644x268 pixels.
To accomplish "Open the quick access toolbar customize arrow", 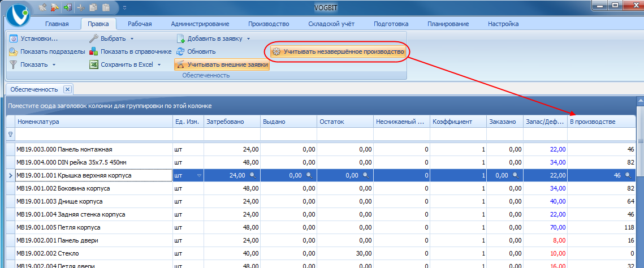I will click(124, 7).
